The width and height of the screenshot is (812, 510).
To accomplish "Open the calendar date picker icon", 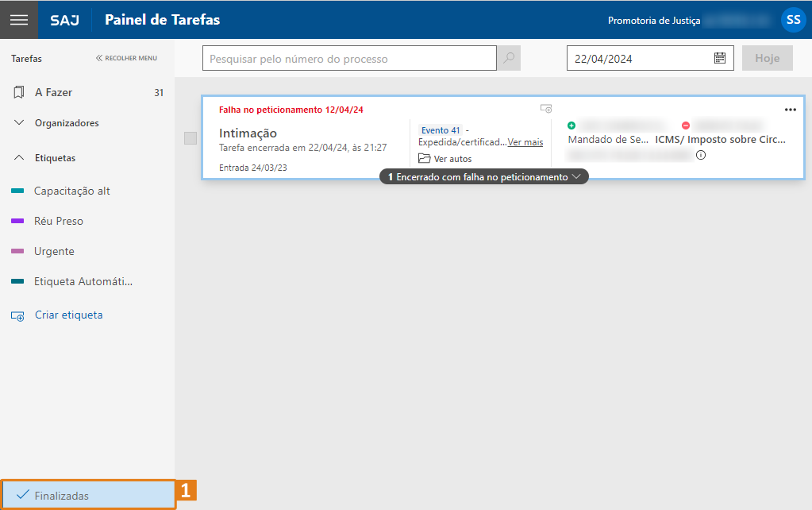I will pos(719,58).
